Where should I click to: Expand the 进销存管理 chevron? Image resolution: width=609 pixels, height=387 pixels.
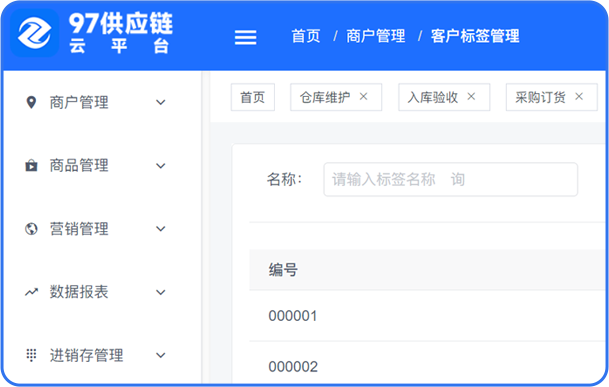160,355
